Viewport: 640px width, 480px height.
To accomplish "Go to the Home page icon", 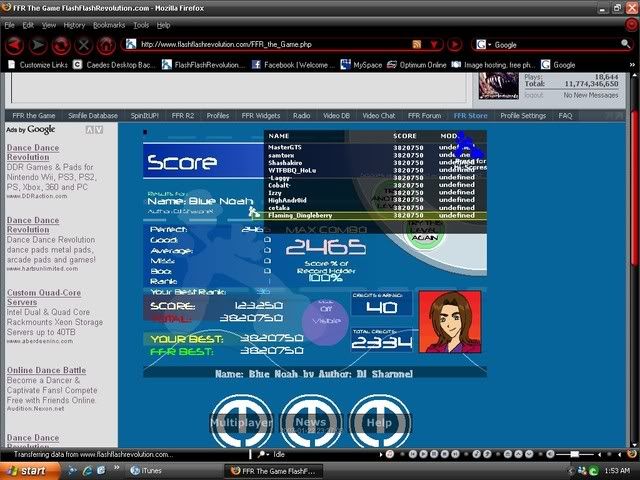I will click(106, 45).
